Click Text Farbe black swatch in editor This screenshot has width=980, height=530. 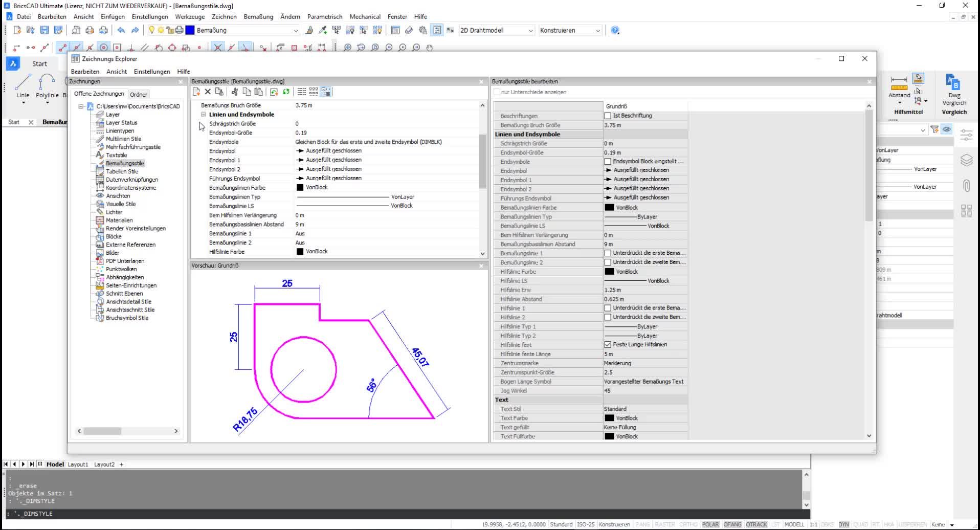(609, 418)
